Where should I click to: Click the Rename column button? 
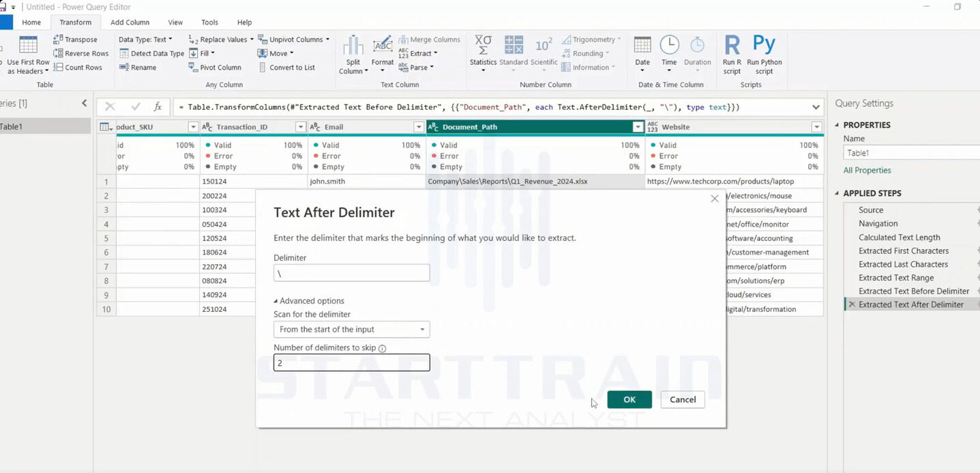[138, 68]
